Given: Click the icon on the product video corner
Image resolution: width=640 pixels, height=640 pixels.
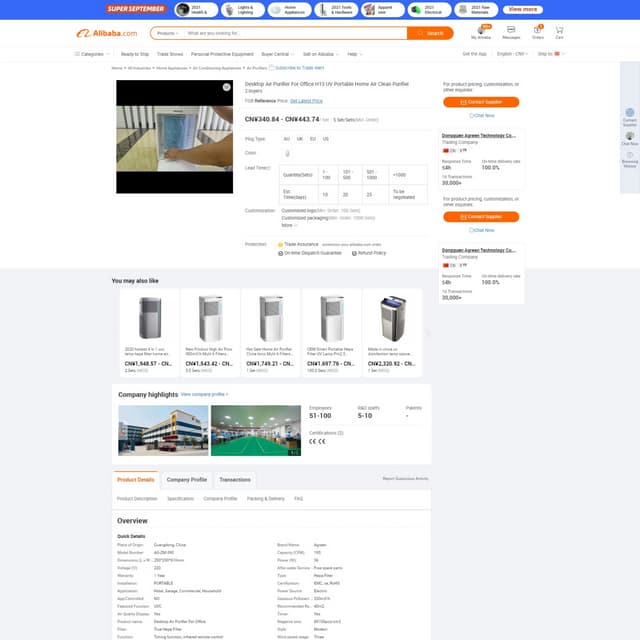Looking at the screenshot, I should 226,87.
